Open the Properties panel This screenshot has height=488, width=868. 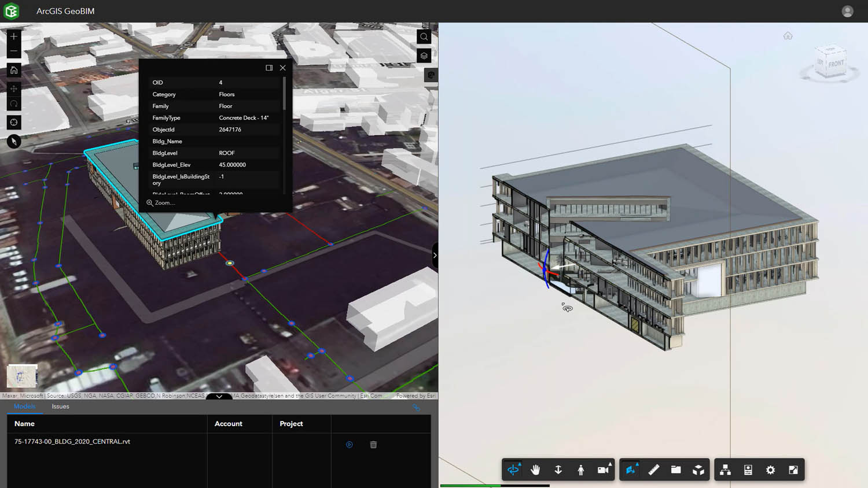tap(748, 470)
